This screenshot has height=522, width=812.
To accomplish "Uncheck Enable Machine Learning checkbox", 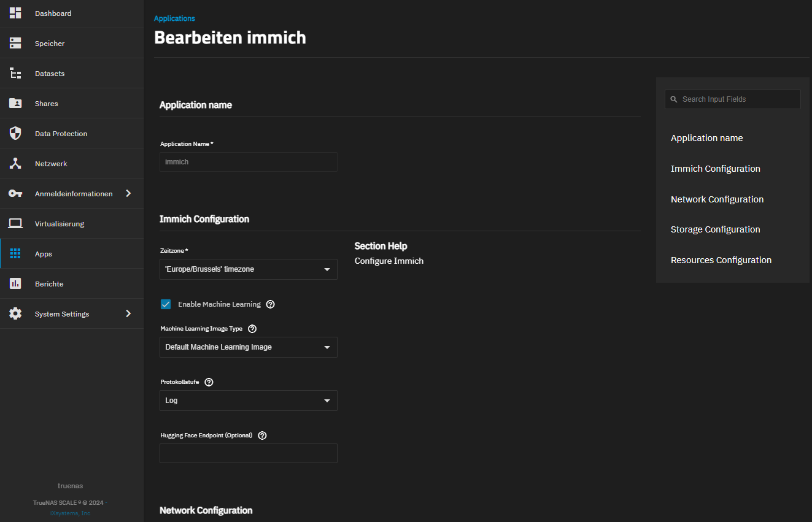I will click(166, 304).
